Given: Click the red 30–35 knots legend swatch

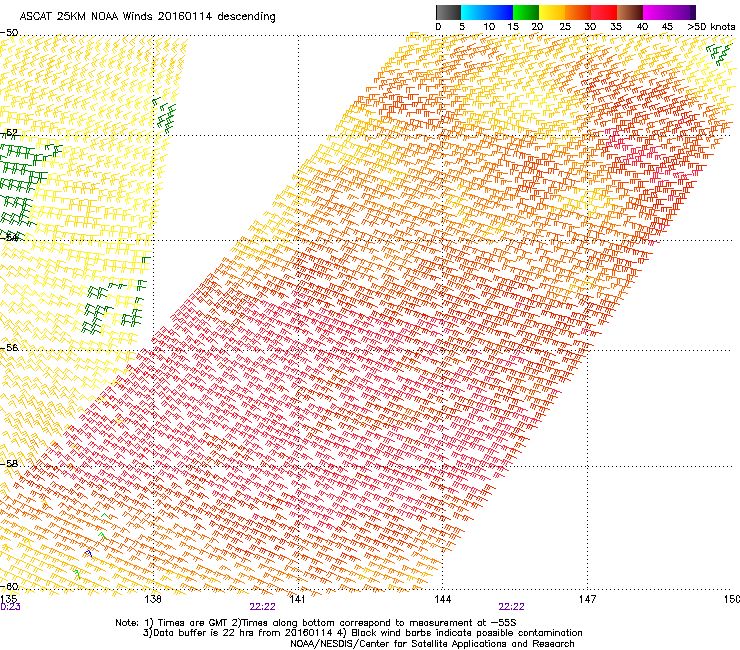Looking at the screenshot, I should click(x=604, y=12).
